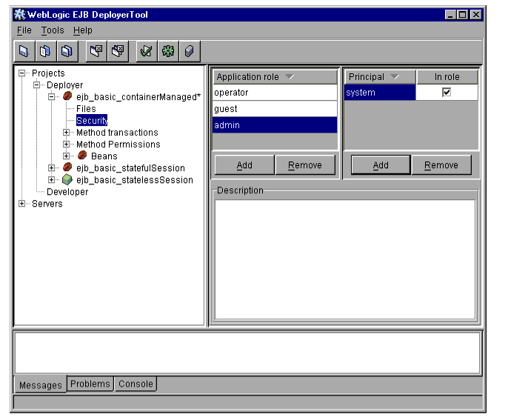The width and height of the screenshot is (528, 420).
Task: Click the bean icon beside ejb_basic_statefulSession
Action: [x=67, y=167]
